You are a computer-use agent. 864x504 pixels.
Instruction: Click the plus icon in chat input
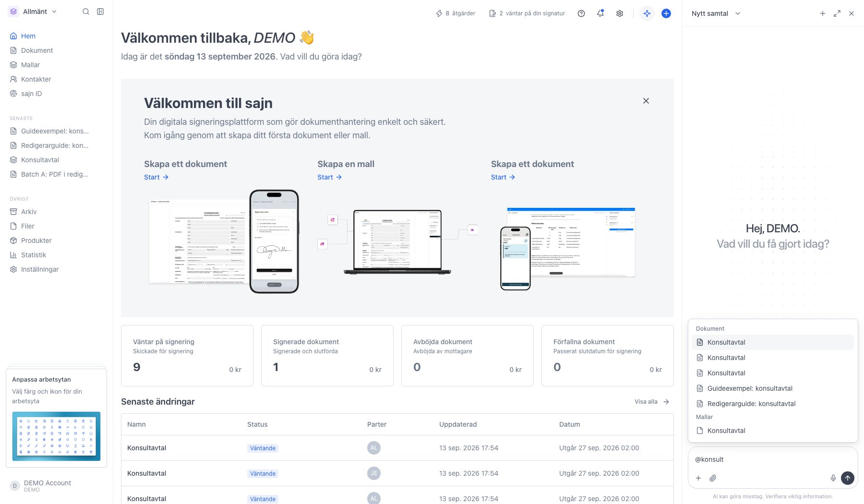pos(699,478)
